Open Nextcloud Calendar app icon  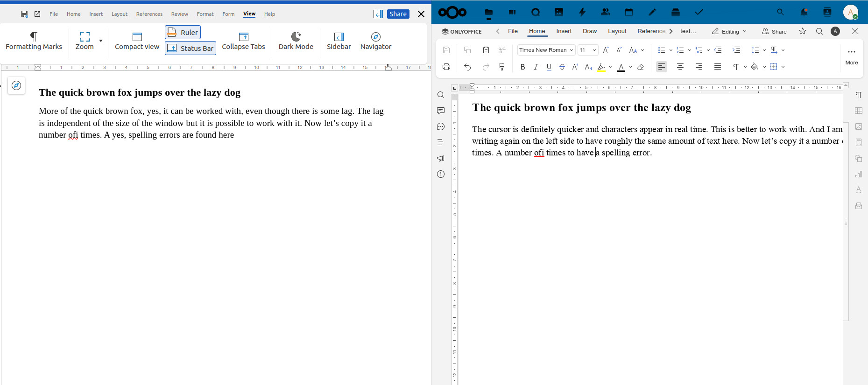[x=629, y=12]
